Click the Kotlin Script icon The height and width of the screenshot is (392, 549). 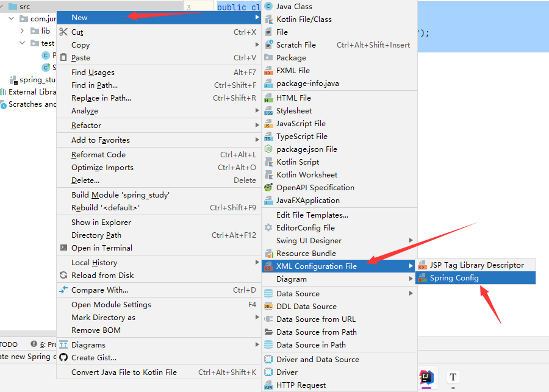tap(268, 162)
